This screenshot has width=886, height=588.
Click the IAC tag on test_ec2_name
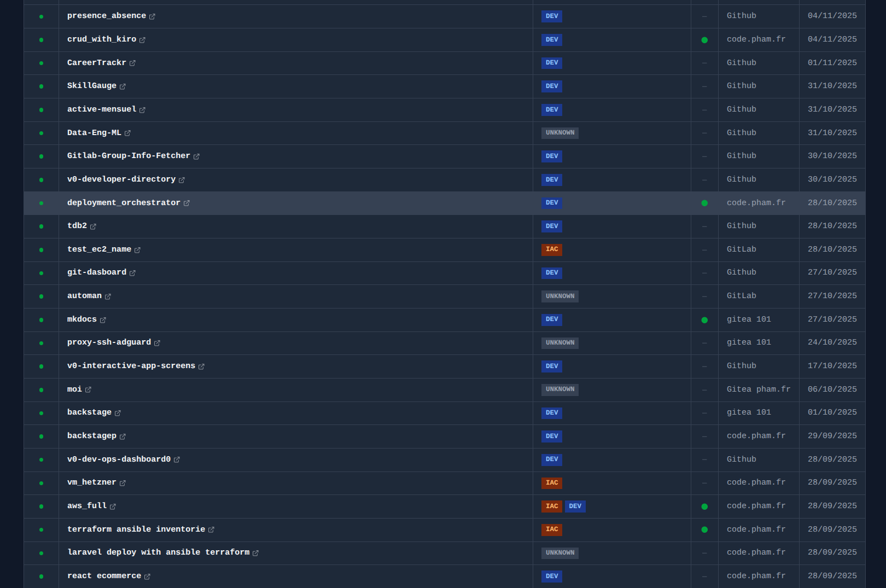[x=551, y=249]
